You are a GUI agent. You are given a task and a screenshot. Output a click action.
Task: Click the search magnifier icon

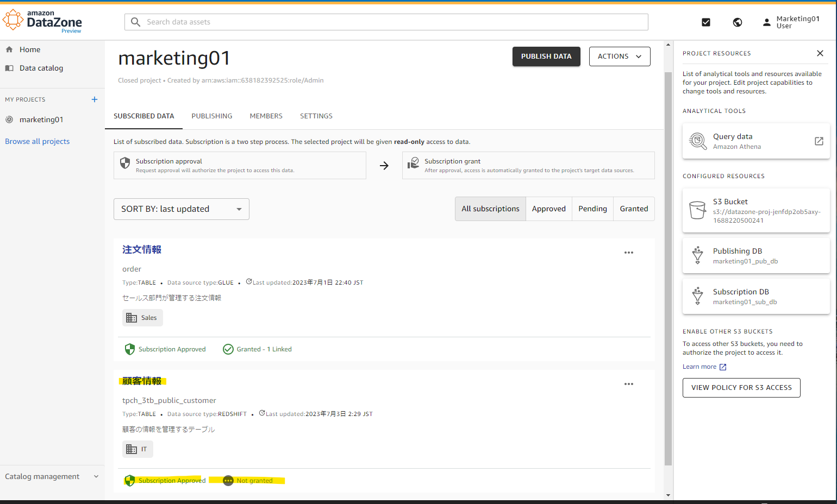click(136, 22)
